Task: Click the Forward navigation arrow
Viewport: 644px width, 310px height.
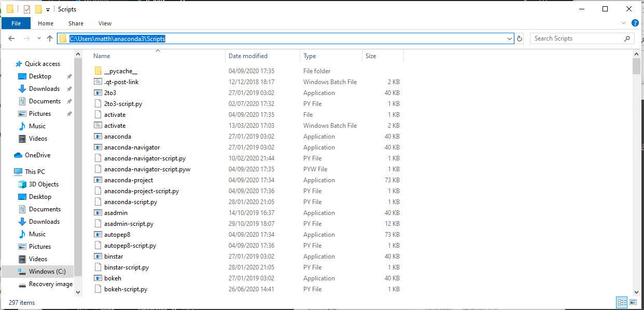Action: [x=27, y=38]
